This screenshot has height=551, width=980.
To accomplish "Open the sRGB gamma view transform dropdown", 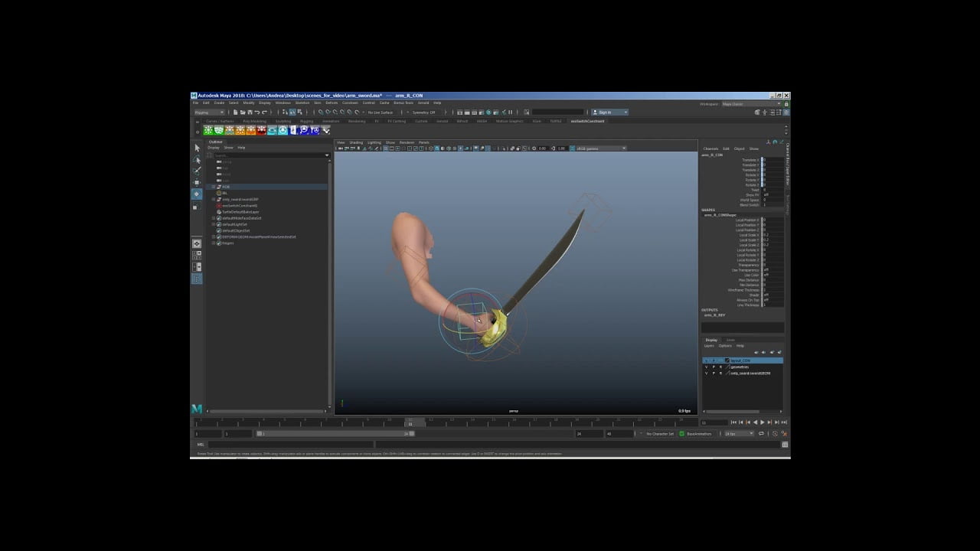I will [x=600, y=148].
